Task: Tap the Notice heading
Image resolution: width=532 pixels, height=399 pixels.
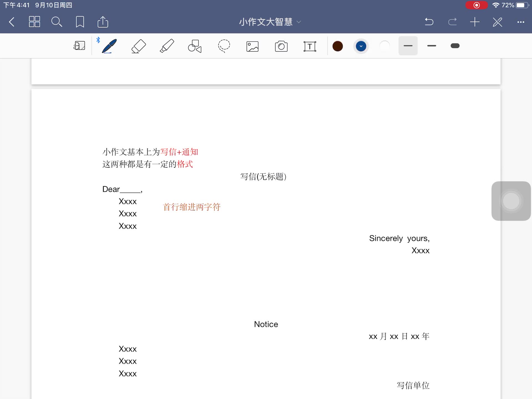Action: (x=266, y=324)
